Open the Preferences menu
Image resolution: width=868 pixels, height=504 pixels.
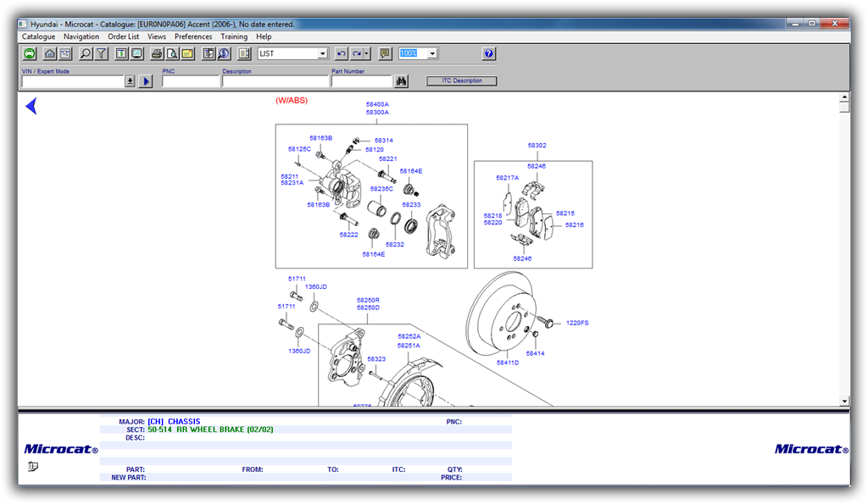tap(193, 36)
